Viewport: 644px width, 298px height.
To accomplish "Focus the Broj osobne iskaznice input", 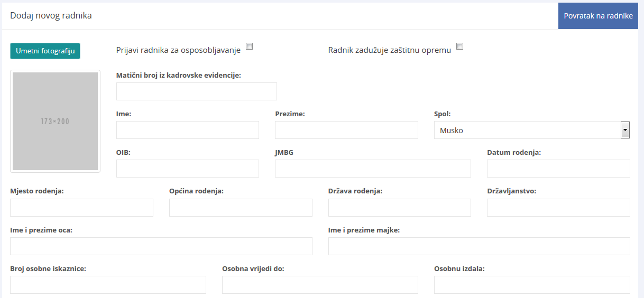I will click(x=108, y=285).
